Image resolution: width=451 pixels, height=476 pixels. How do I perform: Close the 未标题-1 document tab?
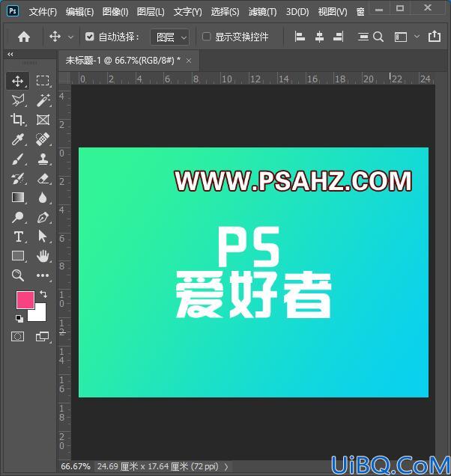pyautogui.click(x=189, y=61)
